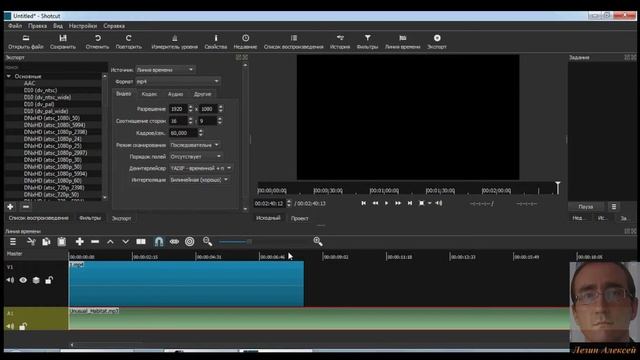The height and width of the screenshot is (360, 640).
Task: Click the Pause button in Jobs
Action: 586,207
